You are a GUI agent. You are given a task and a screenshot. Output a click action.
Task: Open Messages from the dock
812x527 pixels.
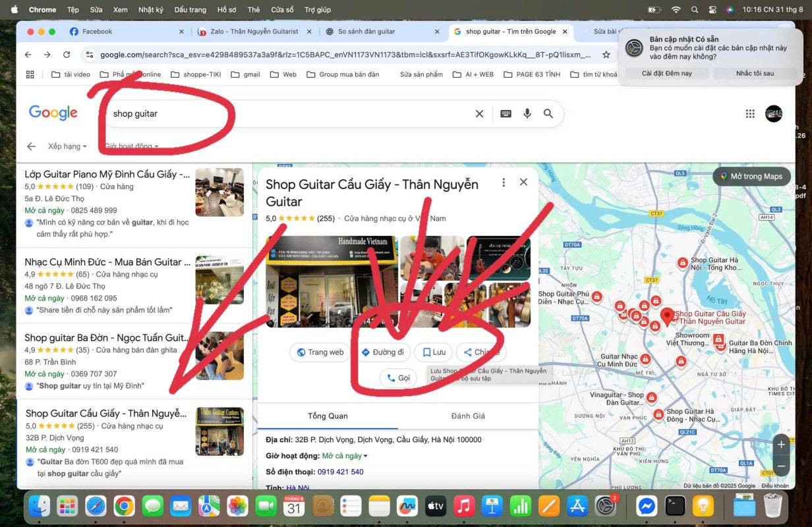point(152,506)
